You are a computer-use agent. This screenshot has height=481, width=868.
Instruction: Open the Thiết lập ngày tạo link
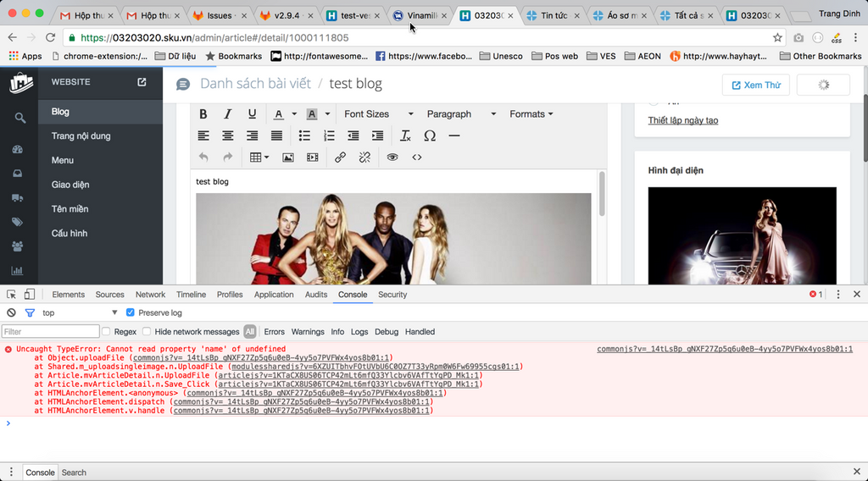point(682,120)
